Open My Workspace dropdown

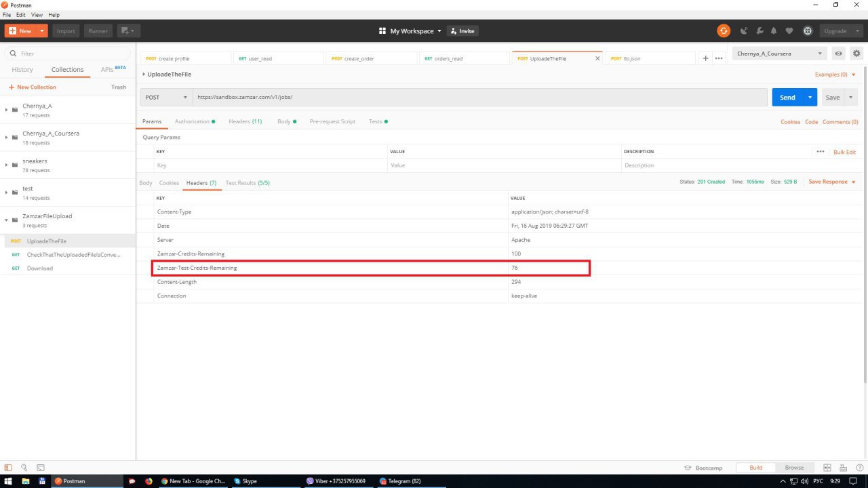[410, 31]
